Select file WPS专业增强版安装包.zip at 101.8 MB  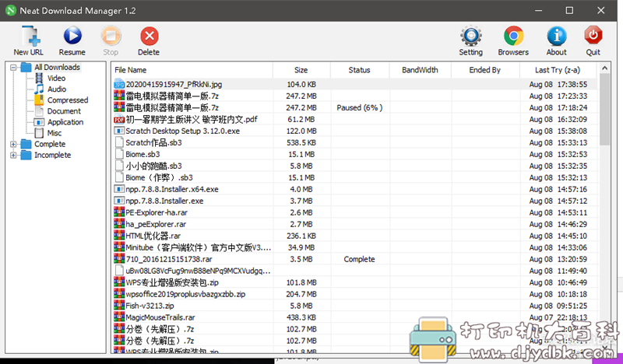172,282
